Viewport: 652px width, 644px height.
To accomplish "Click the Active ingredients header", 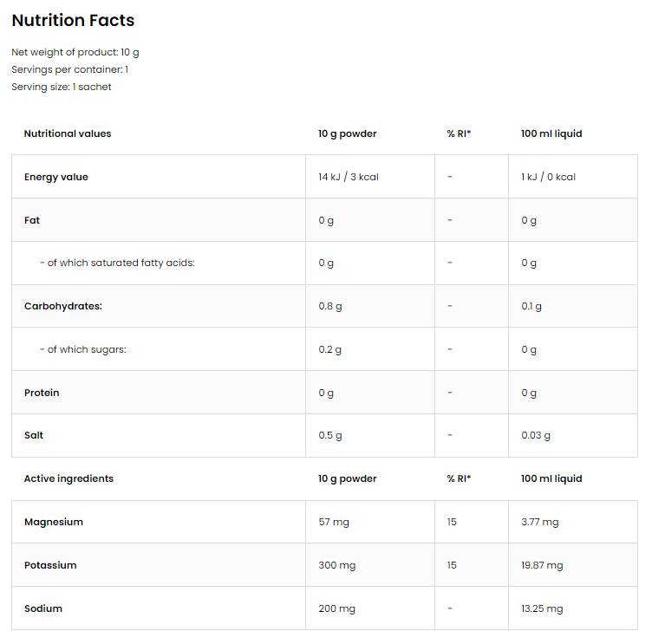I will (68, 478).
